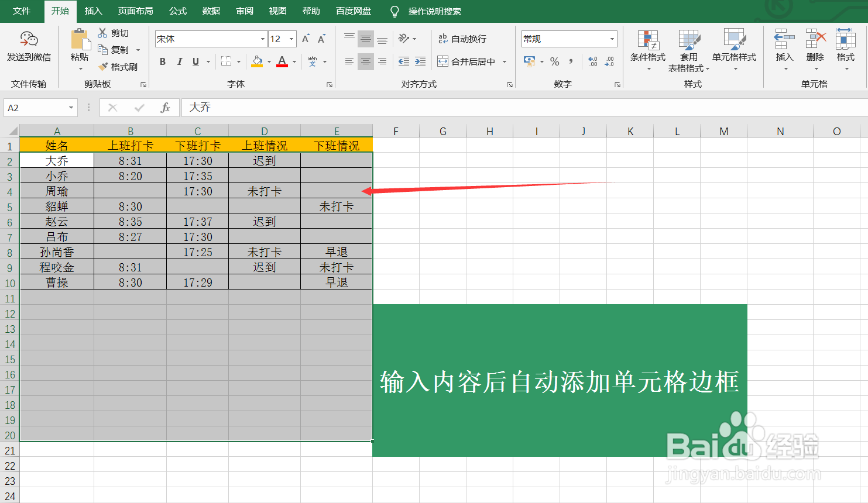This screenshot has height=503, width=868.
Task: Toggle bold formatting
Action: pyautogui.click(x=162, y=61)
